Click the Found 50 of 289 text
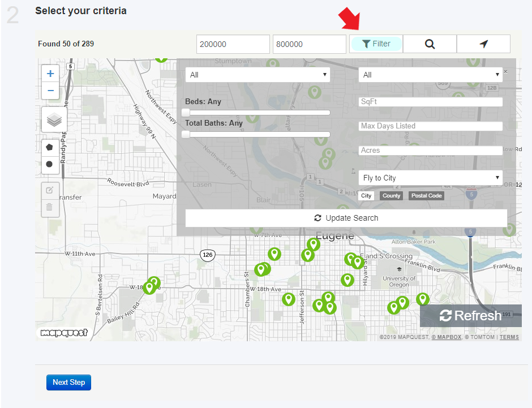This screenshot has height=408, width=532. (66, 44)
